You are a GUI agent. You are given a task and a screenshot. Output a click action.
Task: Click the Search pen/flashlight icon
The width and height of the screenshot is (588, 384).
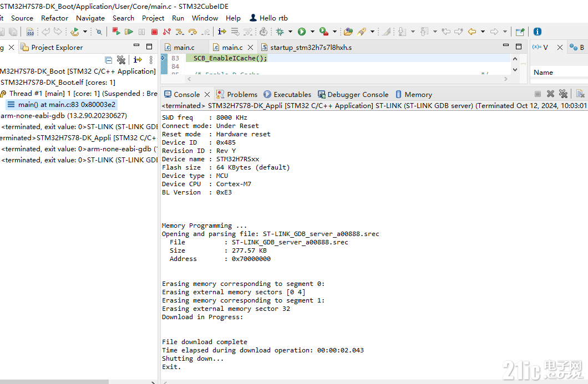(362, 32)
